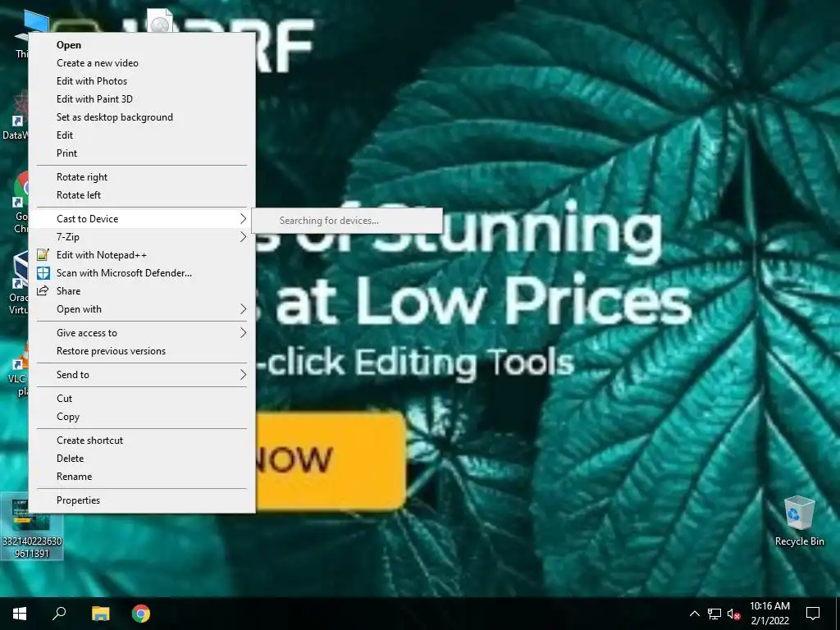This screenshot has width=840, height=630.
Task: Choose Copy from the context menu
Action: 142,417
